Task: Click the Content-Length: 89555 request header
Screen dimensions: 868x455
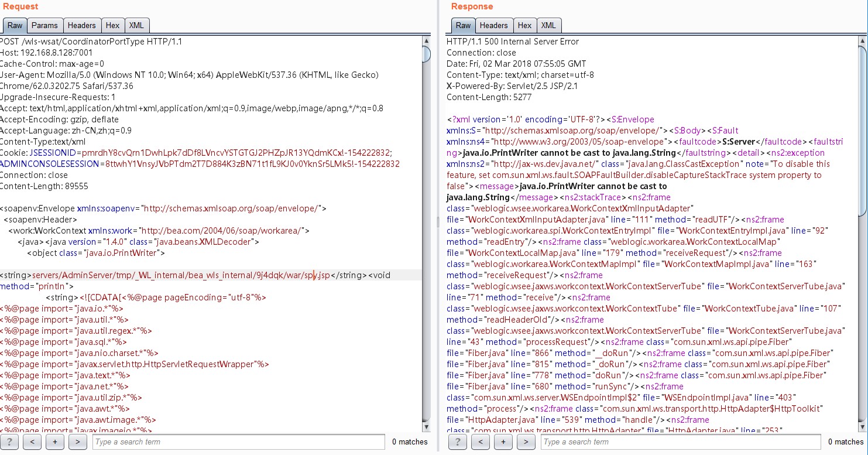Action: click(x=44, y=186)
